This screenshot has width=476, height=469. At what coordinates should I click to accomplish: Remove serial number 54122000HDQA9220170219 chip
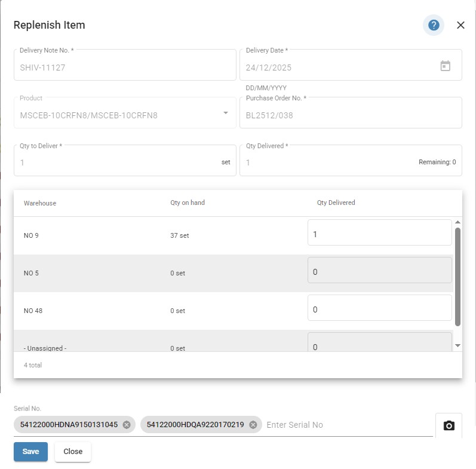click(253, 425)
